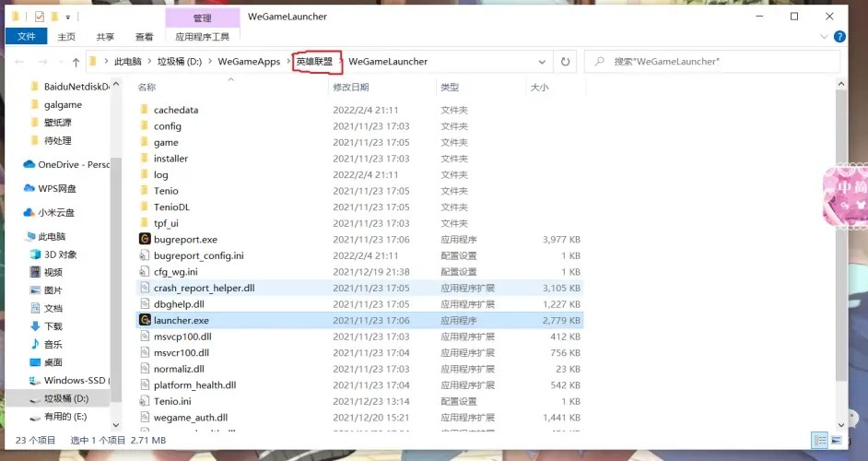
Task: Expand the ribbon with the chevron
Action: click(824, 37)
